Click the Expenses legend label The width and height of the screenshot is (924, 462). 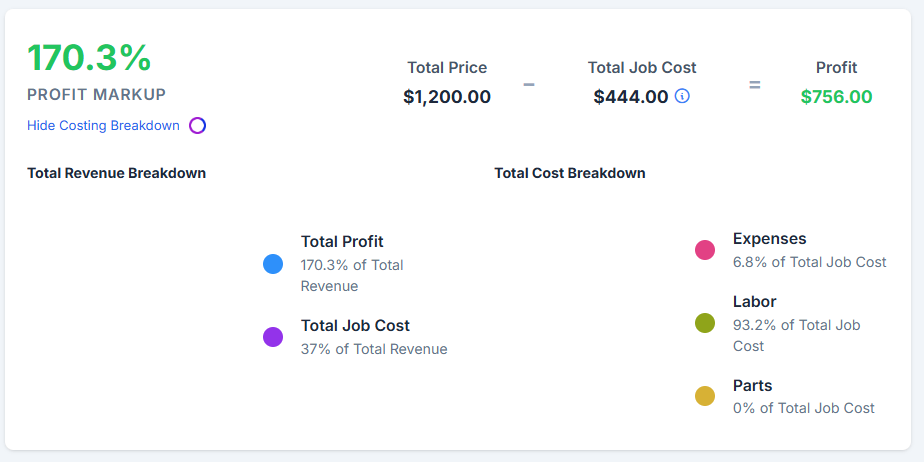tap(769, 239)
